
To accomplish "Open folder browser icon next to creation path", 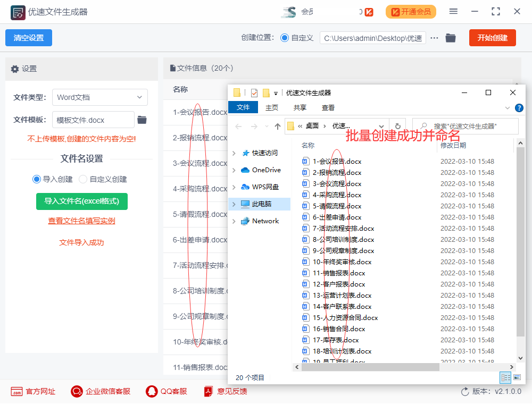I will tap(451, 38).
